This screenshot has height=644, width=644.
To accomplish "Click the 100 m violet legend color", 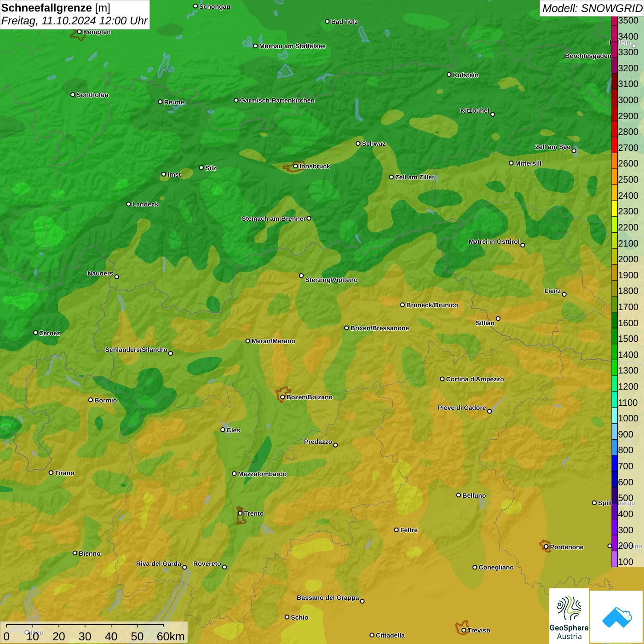I will click(615, 559).
